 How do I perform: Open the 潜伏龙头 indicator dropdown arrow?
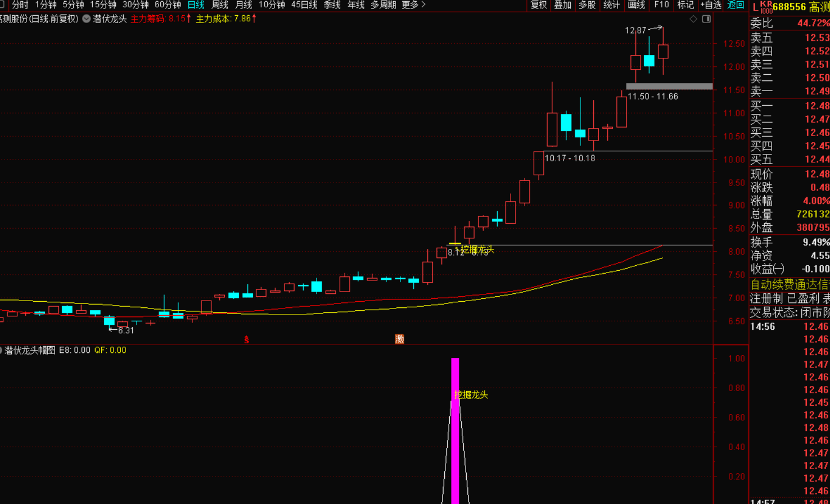click(87, 19)
